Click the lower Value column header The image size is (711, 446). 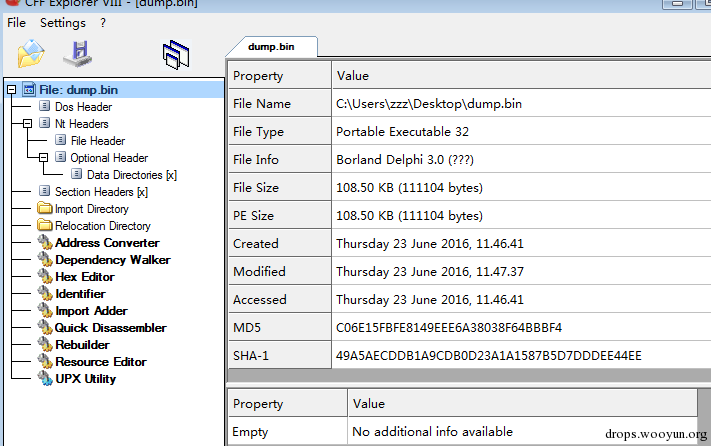pyautogui.click(x=522, y=403)
